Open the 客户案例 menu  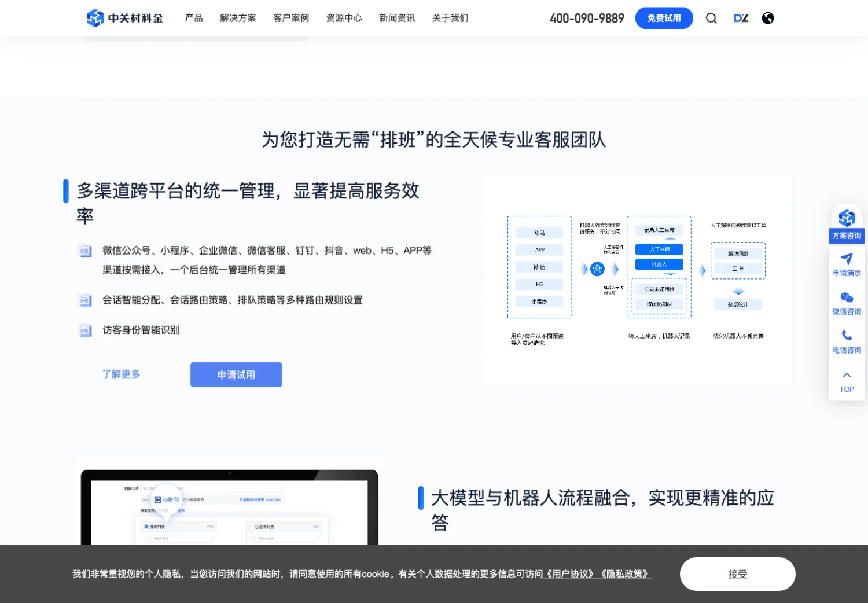[x=291, y=18]
